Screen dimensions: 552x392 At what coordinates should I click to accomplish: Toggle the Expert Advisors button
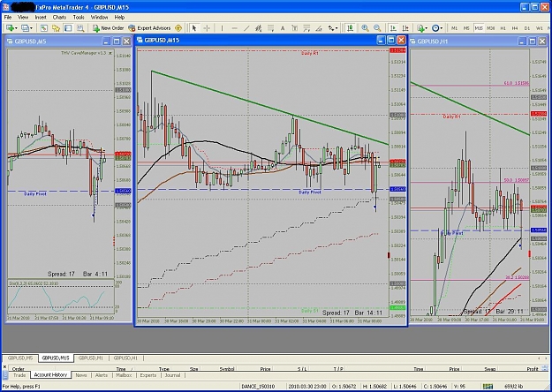point(149,28)
